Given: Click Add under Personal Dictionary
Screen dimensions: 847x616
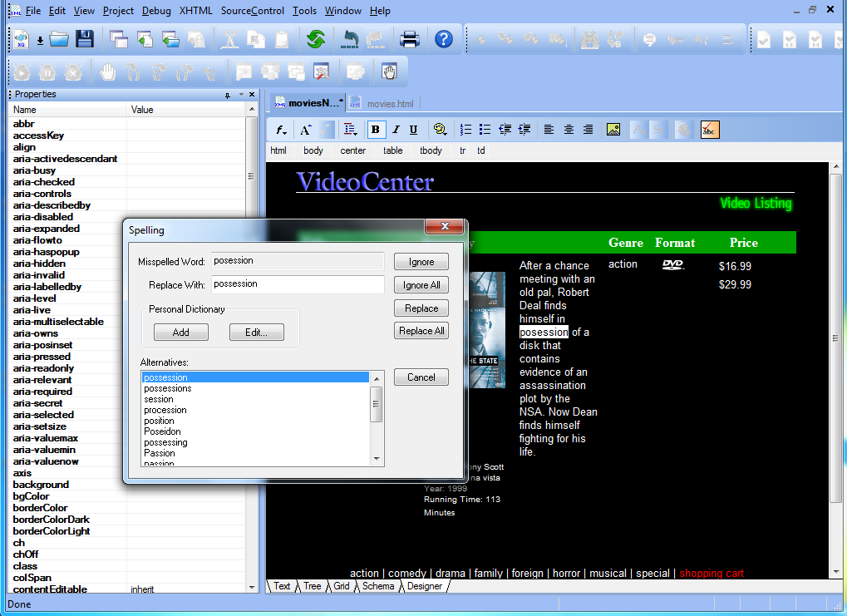Looking at the screenshot, I should pos(180,333).
